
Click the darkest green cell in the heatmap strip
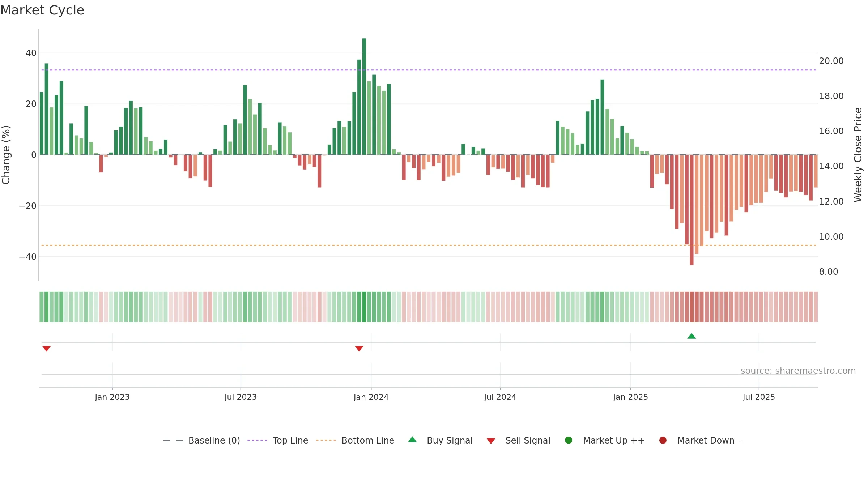click(x=364, y=307)
